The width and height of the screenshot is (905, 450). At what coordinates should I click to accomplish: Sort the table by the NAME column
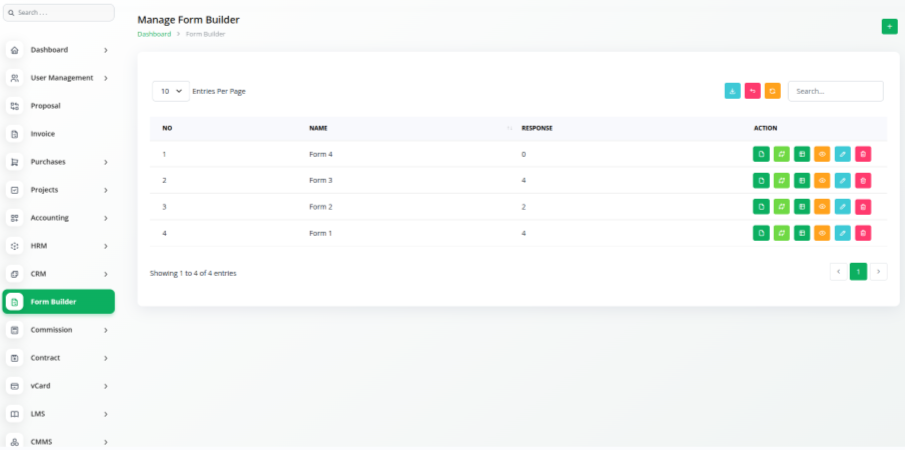tap(319, 128)
